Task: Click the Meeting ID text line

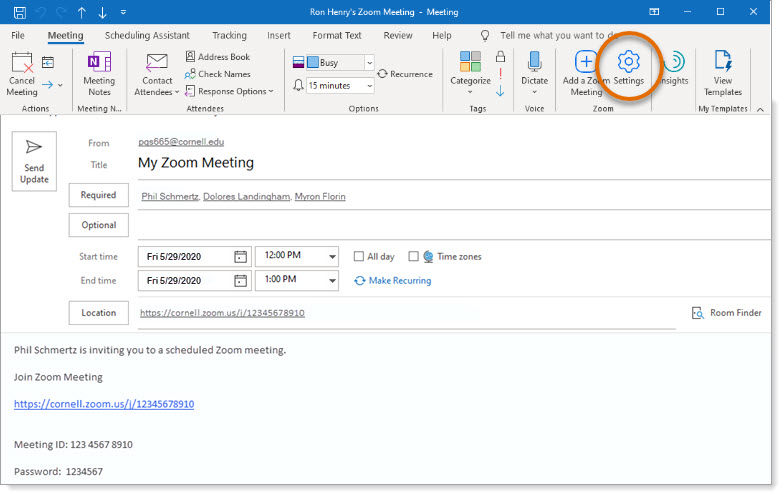Action: point(73,444)
